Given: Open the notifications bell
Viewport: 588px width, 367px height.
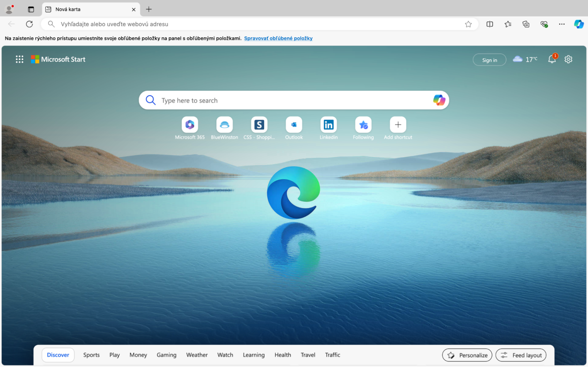Looking at the screenshot, I should (x=552, y=59).
